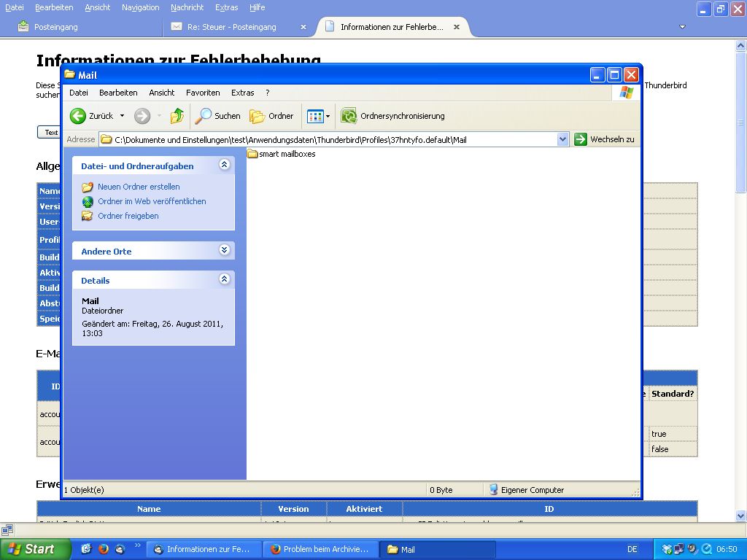Toggle the Ordner folder pane button
Image resolution: width=747 pixels, height=560 pixels.
coord(271,116)
